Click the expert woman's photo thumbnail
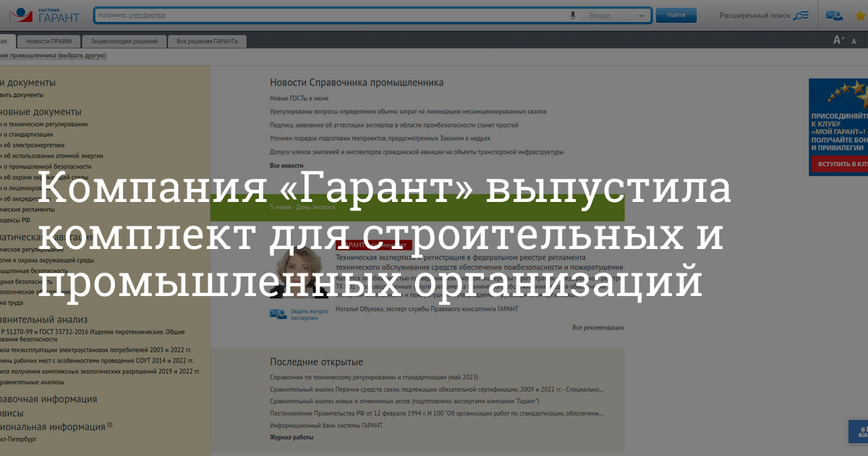Image resolution: width=868 pixels, height=456 pixels. tap(297, 270)
